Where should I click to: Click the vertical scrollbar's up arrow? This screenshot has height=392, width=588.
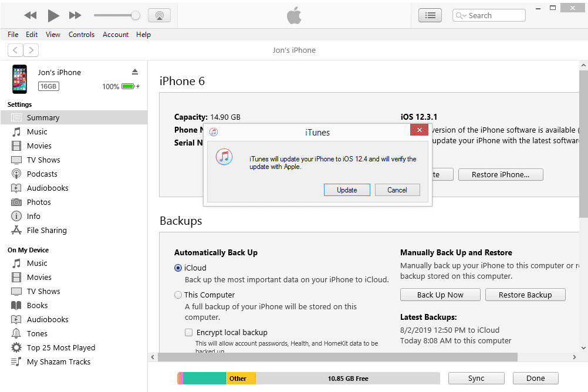[x=583, y=65]
